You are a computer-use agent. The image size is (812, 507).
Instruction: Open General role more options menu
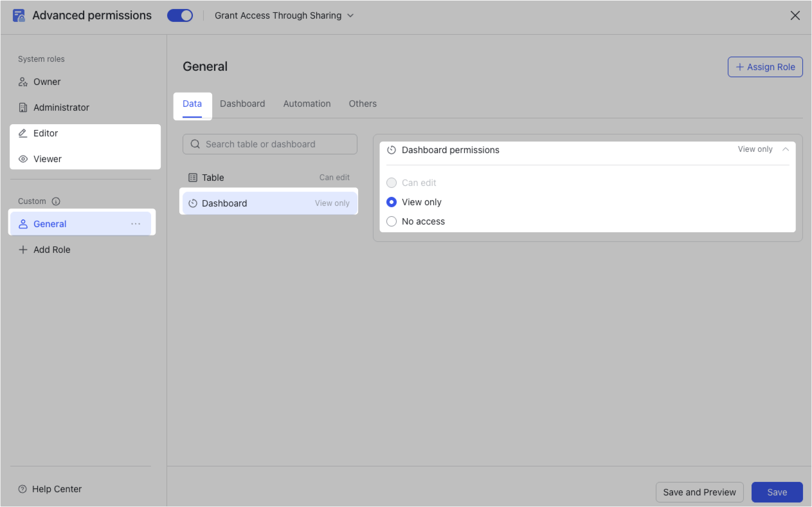click(x=136, y=224)
